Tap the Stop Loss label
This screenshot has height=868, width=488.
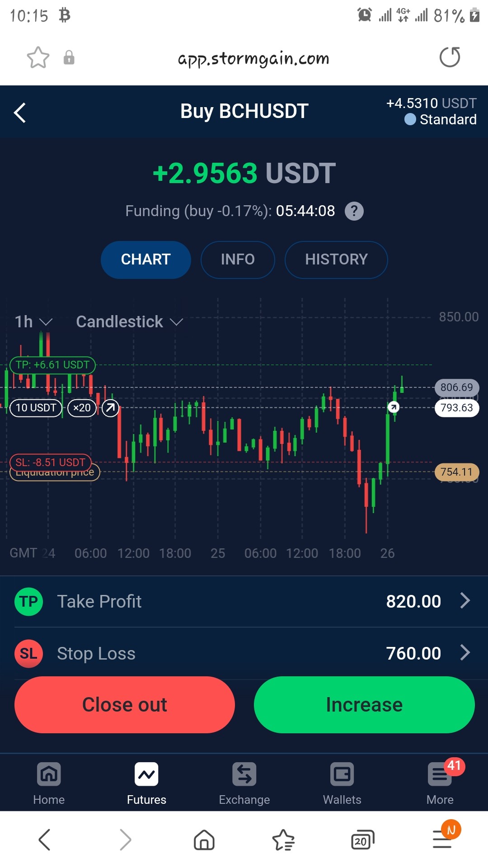pyautogui.click(x=96, y=654)
